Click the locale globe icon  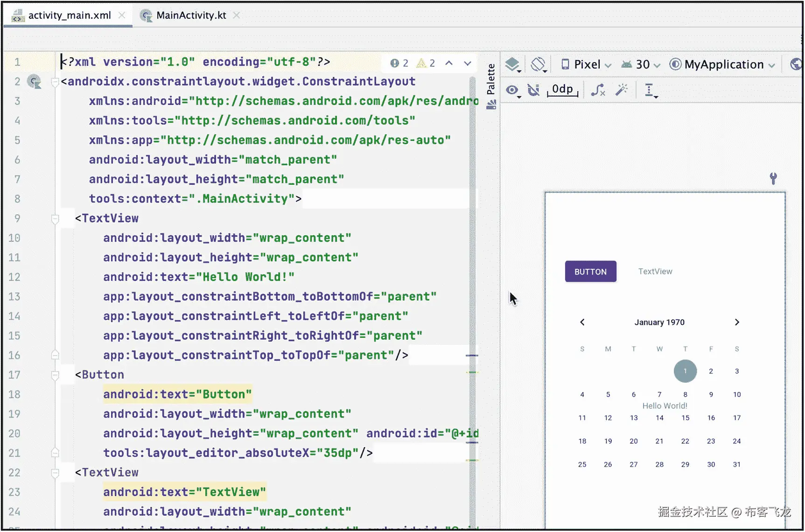796,64
